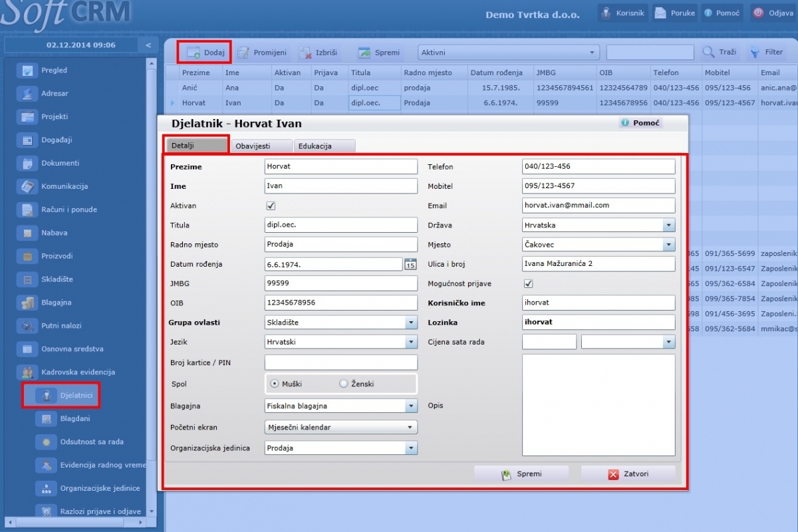Select the Ženski radio button
Screen dimensions: 798x532
point(344,384)
